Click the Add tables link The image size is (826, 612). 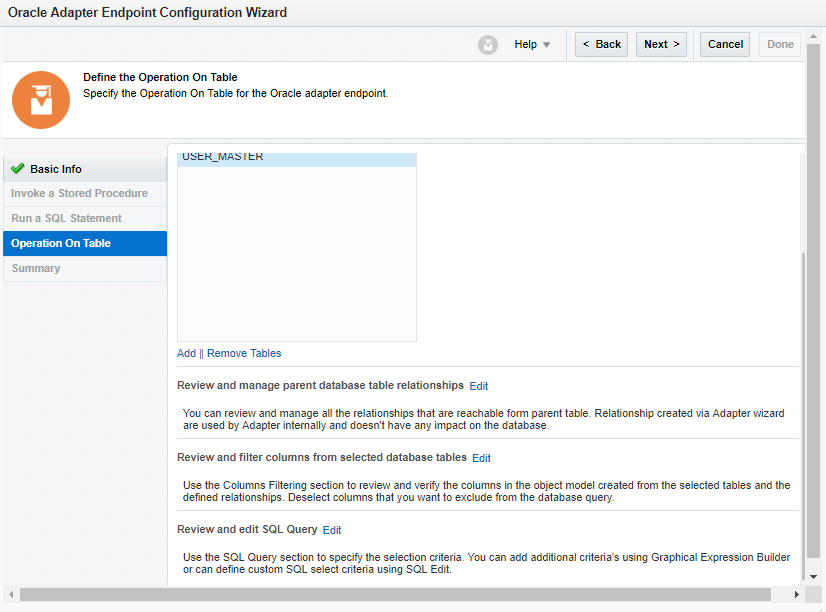(186, 353)
